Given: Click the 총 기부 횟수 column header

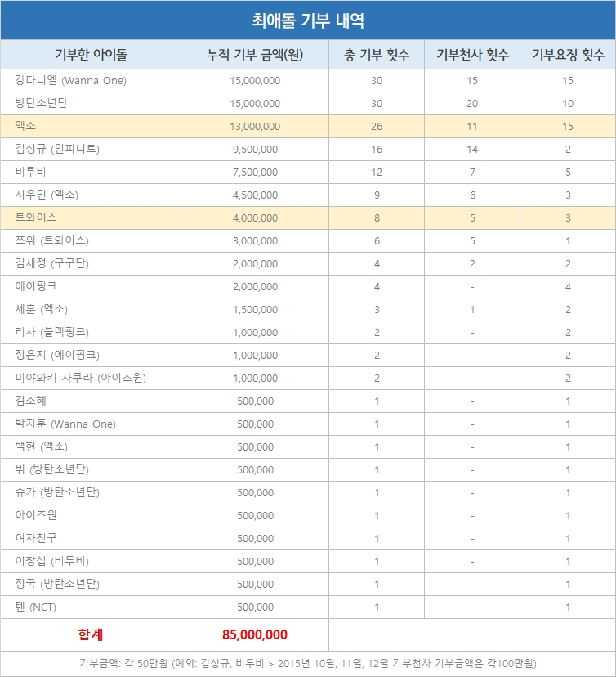Looking at the screenshot, I should [377, 55].
